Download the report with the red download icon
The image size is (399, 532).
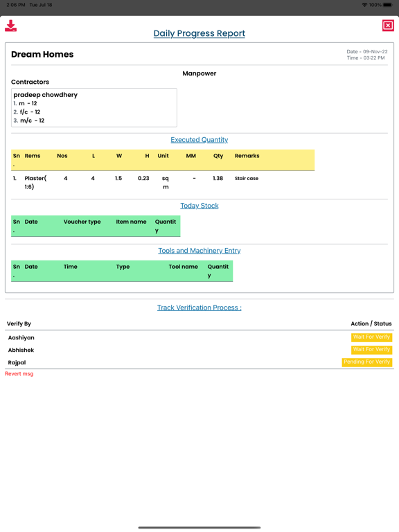(11, 26)
